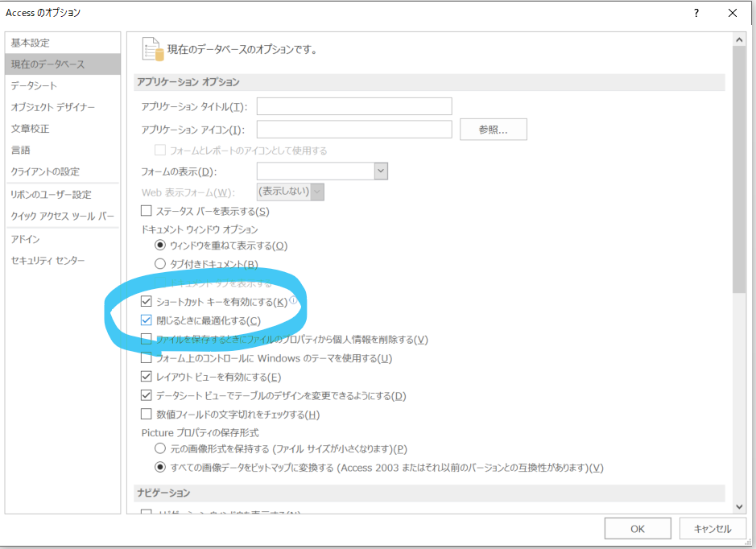Toggle レイアウト ビューを有効にする checkbox

[146, 377]
